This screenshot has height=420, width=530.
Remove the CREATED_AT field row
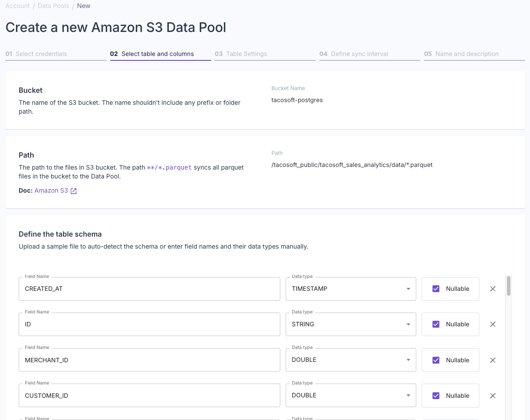pos(492,289)
